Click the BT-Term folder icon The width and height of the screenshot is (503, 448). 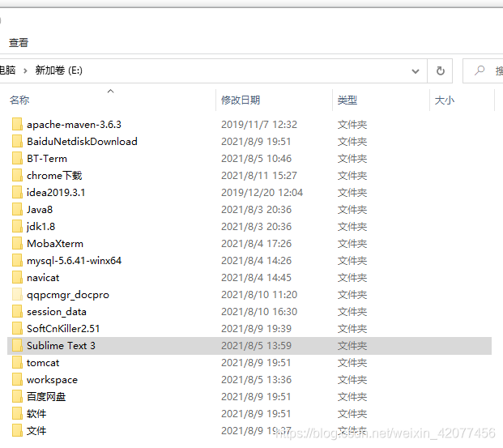pos(17,158)
